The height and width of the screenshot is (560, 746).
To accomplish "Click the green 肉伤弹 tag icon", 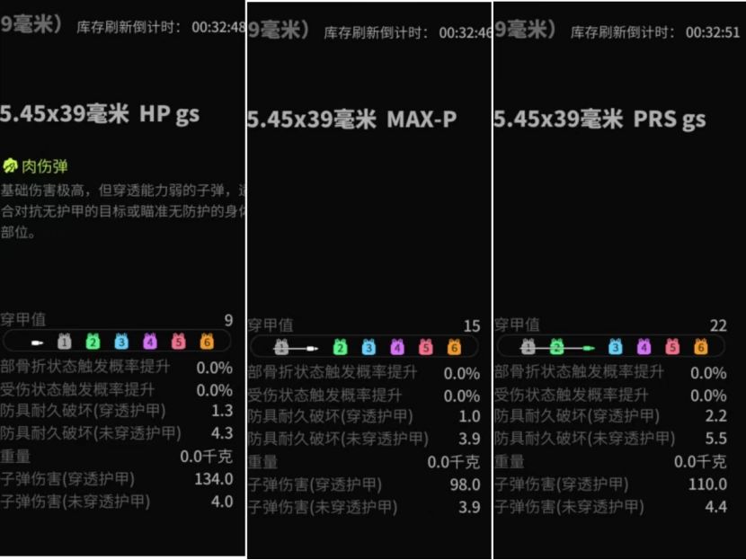I will click(x=10, y=165).
